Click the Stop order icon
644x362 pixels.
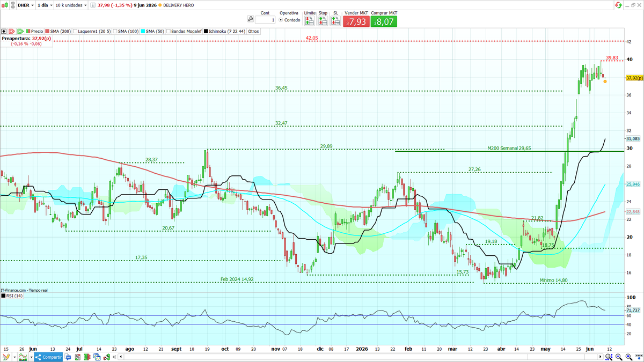[322, 21]
